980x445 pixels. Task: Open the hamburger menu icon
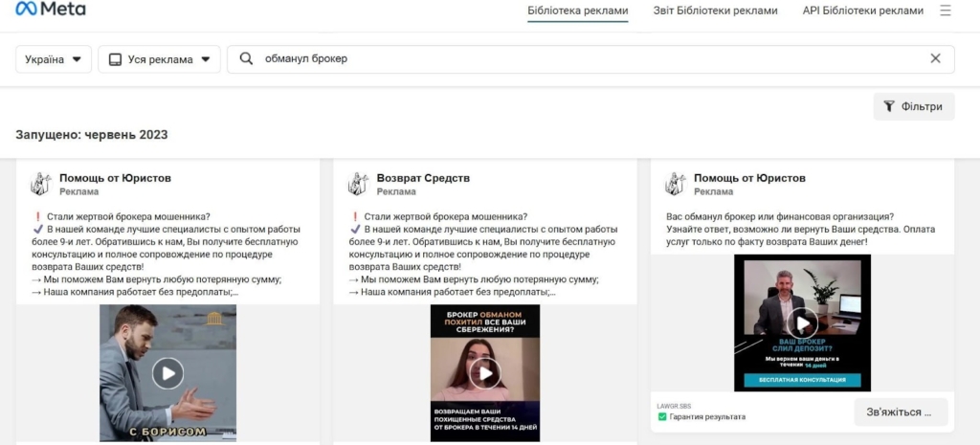tap(946, 11)
